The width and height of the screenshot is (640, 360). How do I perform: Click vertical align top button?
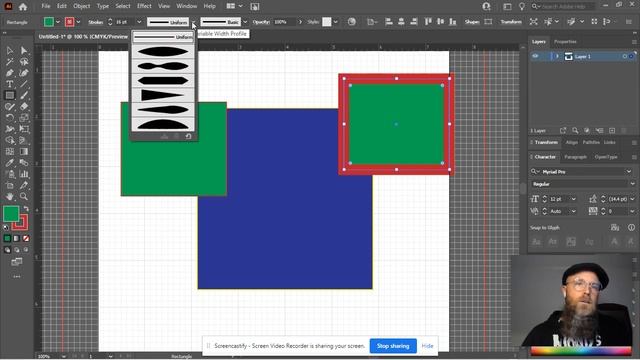pos(428,22)
